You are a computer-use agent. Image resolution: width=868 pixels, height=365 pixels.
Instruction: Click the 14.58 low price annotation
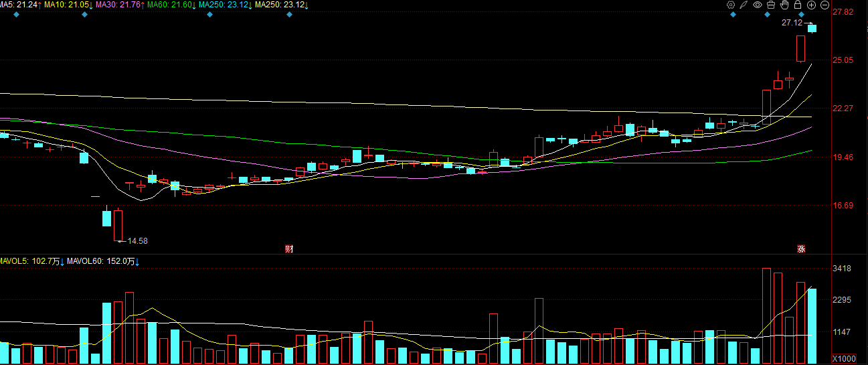137,240
